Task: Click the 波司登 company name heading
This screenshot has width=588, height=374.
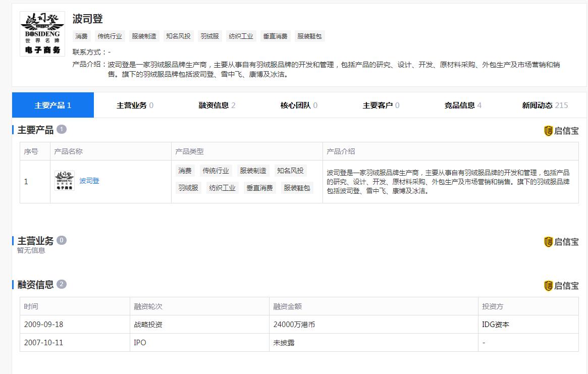Action: tap(87, 19)
